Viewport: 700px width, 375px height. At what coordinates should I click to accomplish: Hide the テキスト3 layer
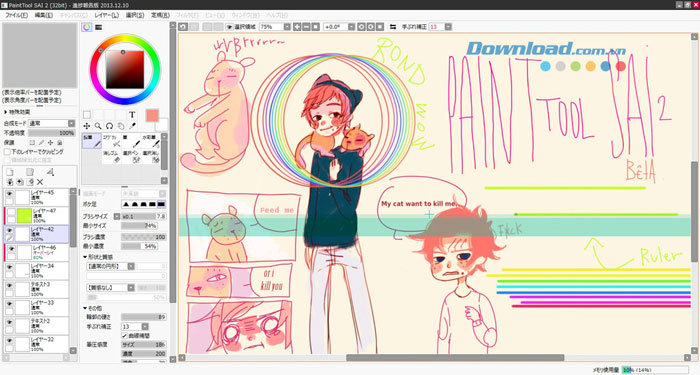[9, 285]
